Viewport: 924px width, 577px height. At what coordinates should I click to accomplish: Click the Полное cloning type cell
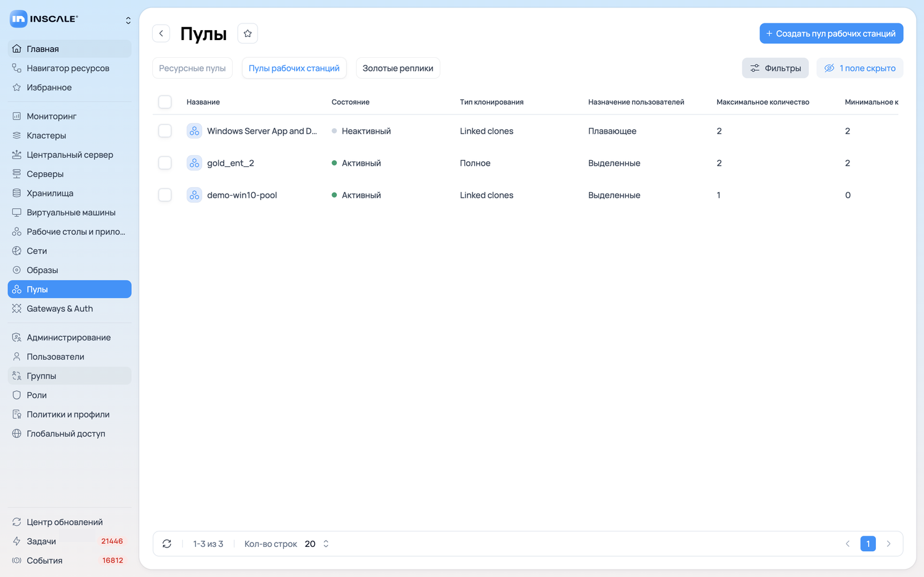click(x=475, y=163)
